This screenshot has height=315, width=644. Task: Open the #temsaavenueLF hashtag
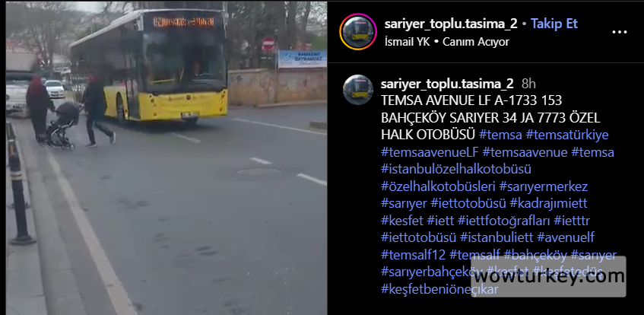click(430, 152)
